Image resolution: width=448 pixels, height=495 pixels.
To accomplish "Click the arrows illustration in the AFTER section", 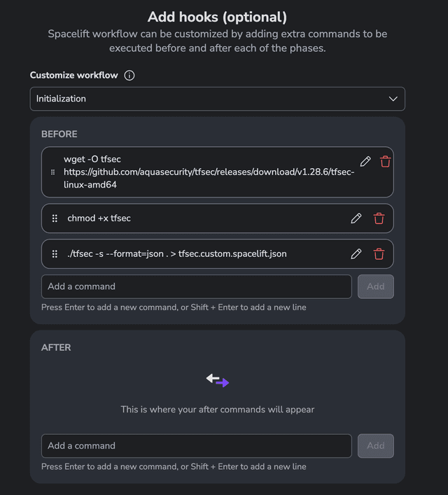I will pyautogui.click(x=218, y=380).
